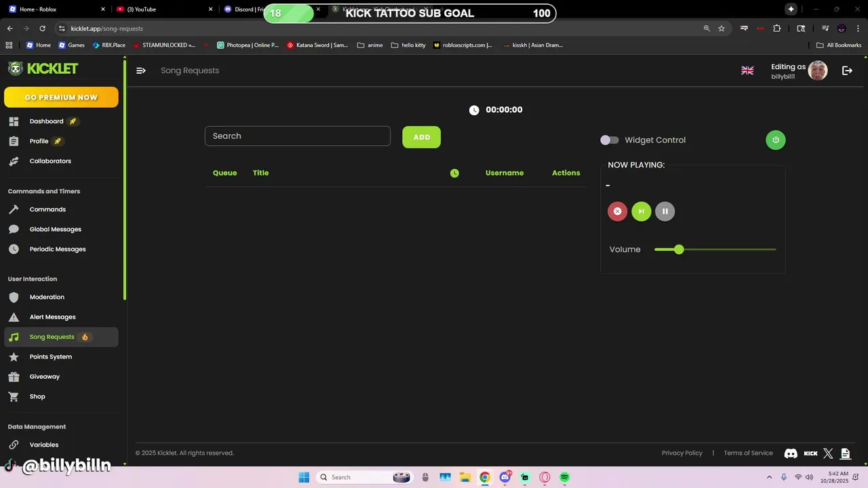Click the browser back arrow
Image resolution: width=868 pixels, height=488 pixels.
point(9,28)
